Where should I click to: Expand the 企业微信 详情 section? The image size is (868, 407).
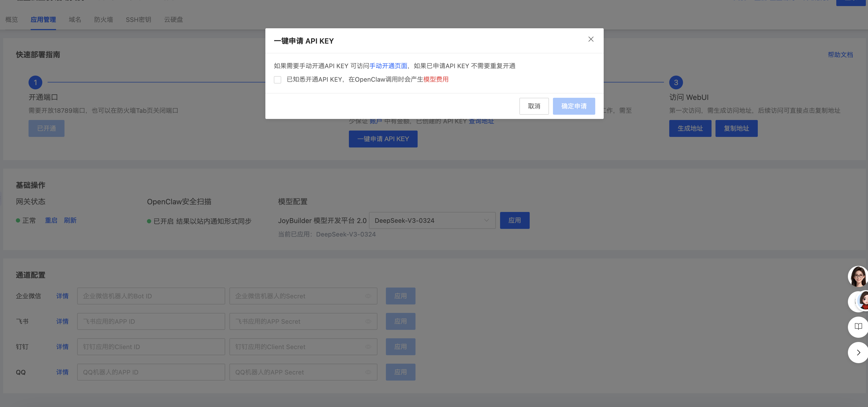(62, 296)
